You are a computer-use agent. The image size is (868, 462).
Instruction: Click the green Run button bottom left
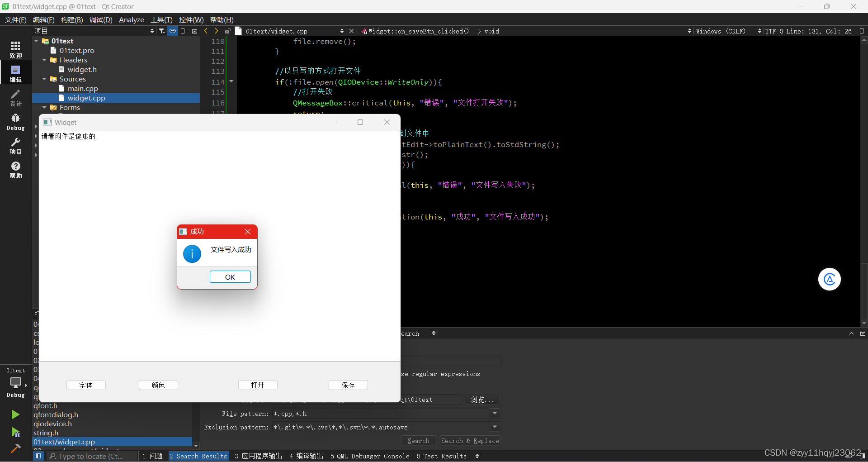point(15,414)
